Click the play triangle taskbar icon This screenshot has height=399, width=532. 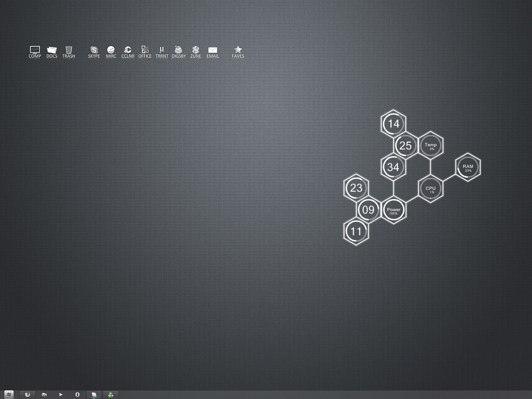[61, 395]
